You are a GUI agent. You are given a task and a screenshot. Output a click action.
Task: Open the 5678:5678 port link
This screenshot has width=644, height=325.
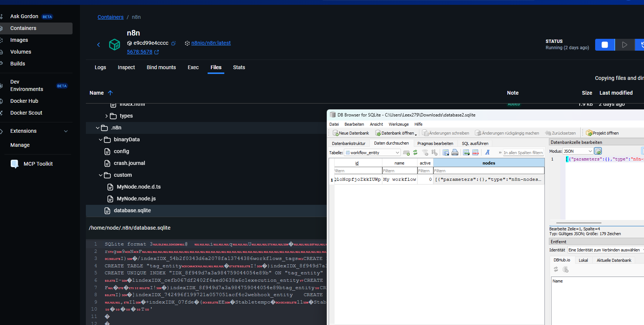(x=140, y=52)
